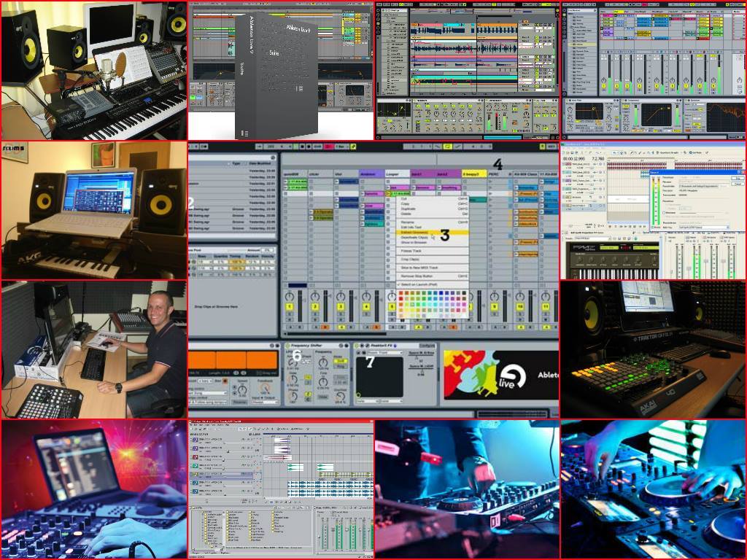Click the track 1 pan knob
This screenshot has height=560, width=747.
tap(289, 297)
